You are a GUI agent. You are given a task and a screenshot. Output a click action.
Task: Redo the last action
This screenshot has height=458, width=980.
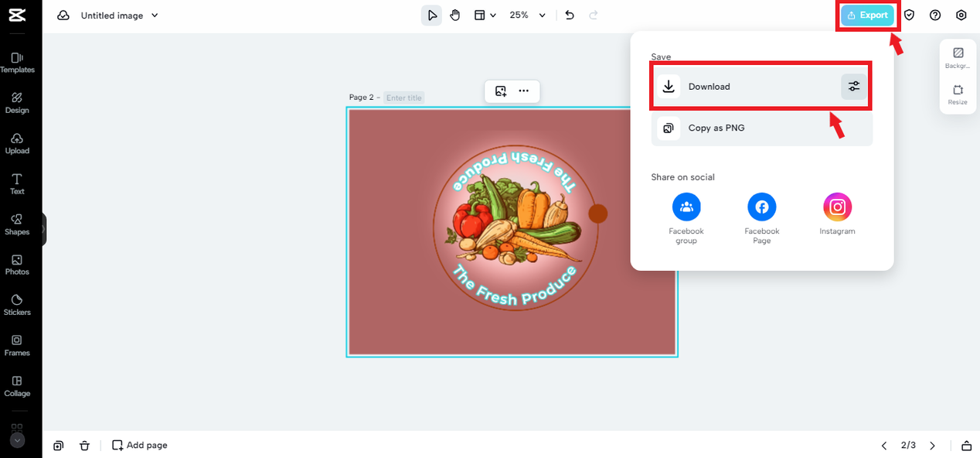[594, 15]
